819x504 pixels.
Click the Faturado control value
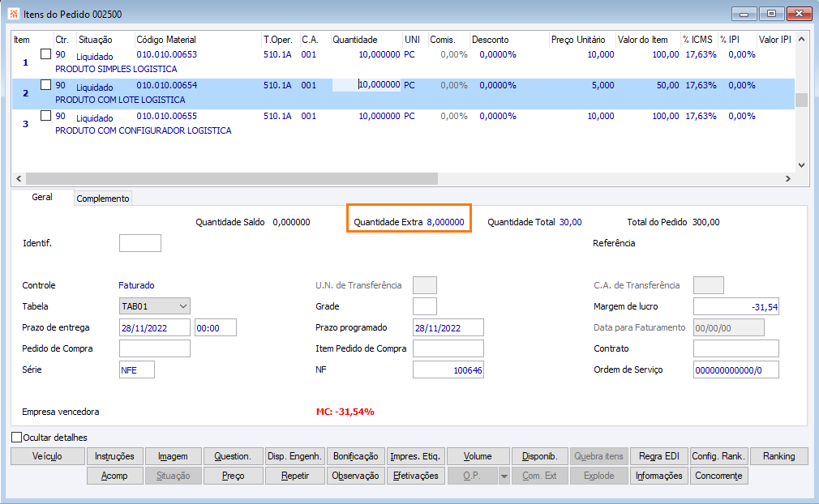pos(136,285)
